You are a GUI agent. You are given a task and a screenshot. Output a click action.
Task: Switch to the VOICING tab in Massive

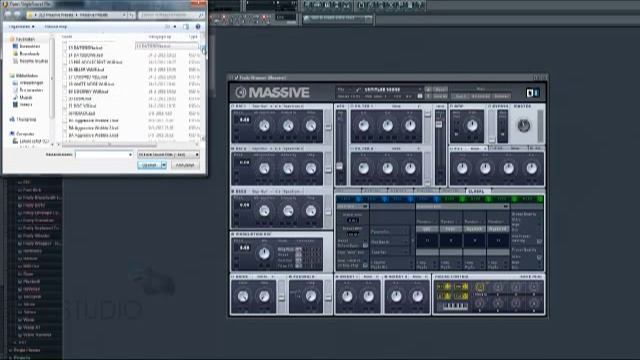coord(426,191)
